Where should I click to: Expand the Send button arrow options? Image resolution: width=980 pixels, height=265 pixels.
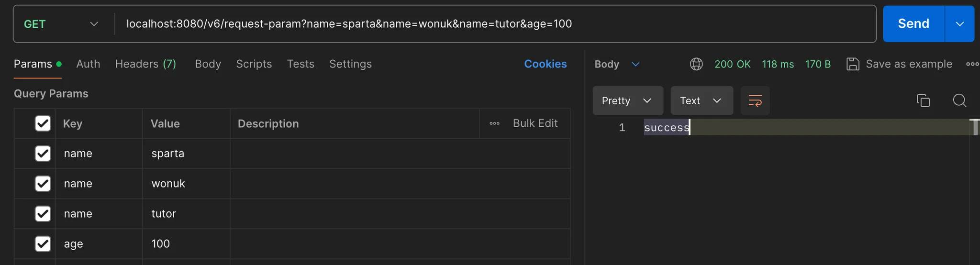tap(960, 24)
